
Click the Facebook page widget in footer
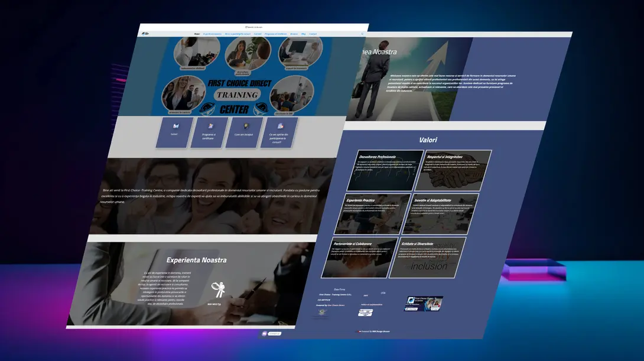(x=424, y=304)
